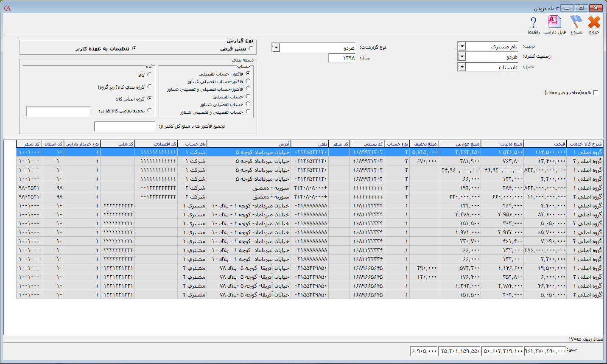Screen dimensions: 607x364
Task: Select گروه بندی کالا (زیر گروه) option
Action: (x=149, y=86)
